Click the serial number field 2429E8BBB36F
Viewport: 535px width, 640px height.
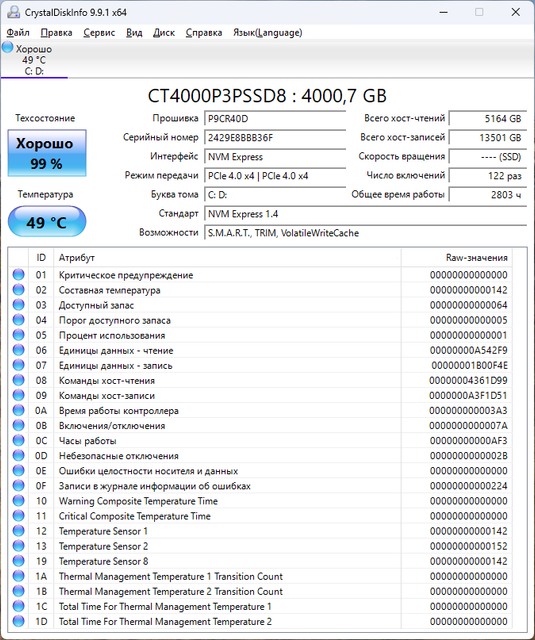(x=275, y=138)
